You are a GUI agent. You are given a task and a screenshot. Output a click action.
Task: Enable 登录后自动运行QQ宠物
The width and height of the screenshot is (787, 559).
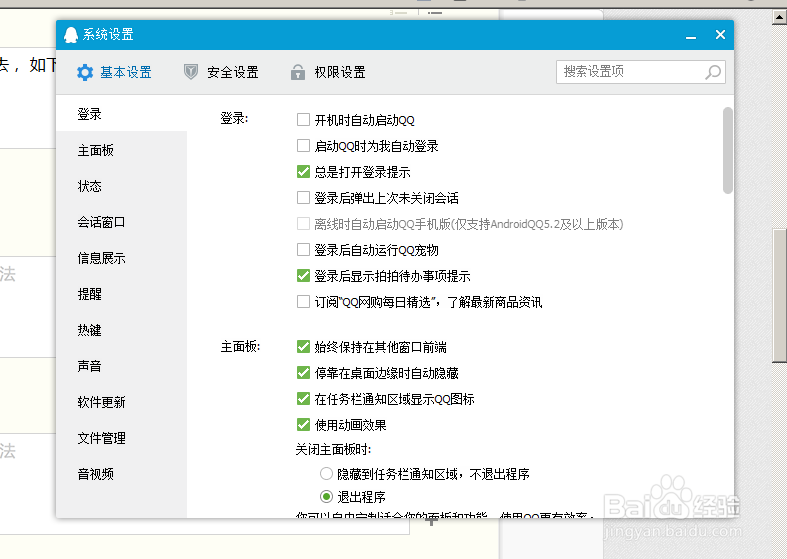tap(303, 249)
